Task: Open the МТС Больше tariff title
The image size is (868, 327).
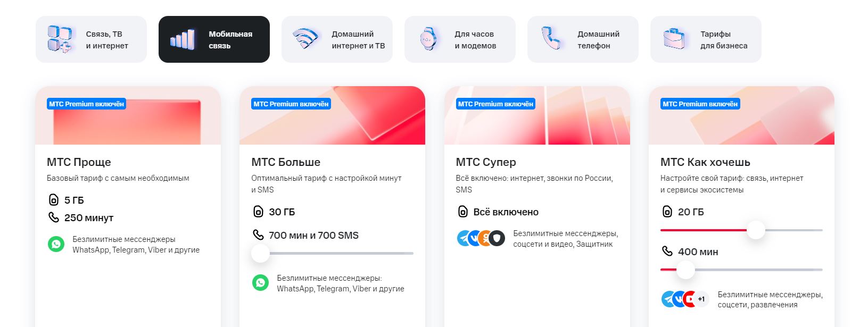Action: 286,162
